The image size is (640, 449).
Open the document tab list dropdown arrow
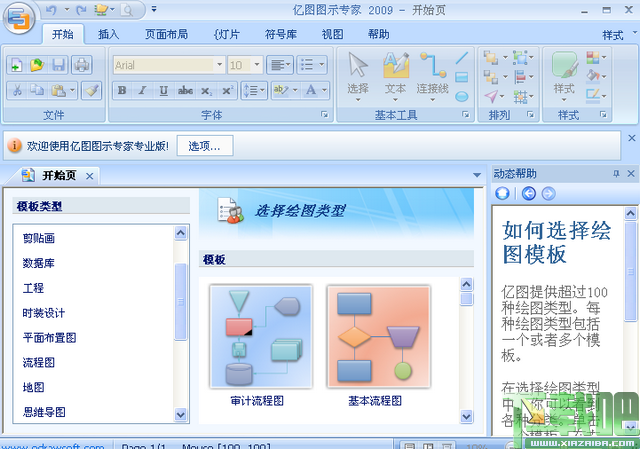point(477,175)
